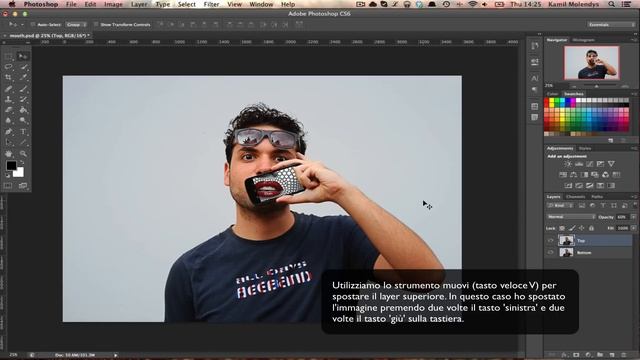Select the Rectangular Marquee tool
The height and width of the screenshot is (360, 640).
click(9, 56)
